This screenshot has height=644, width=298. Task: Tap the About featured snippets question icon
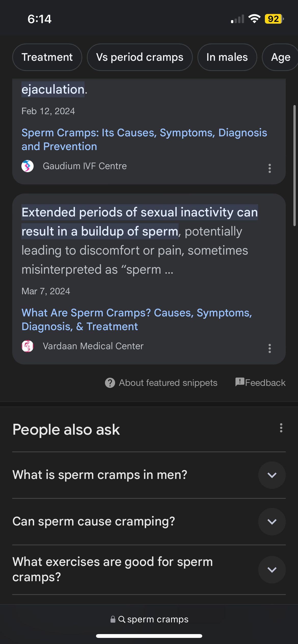(110, 383)
